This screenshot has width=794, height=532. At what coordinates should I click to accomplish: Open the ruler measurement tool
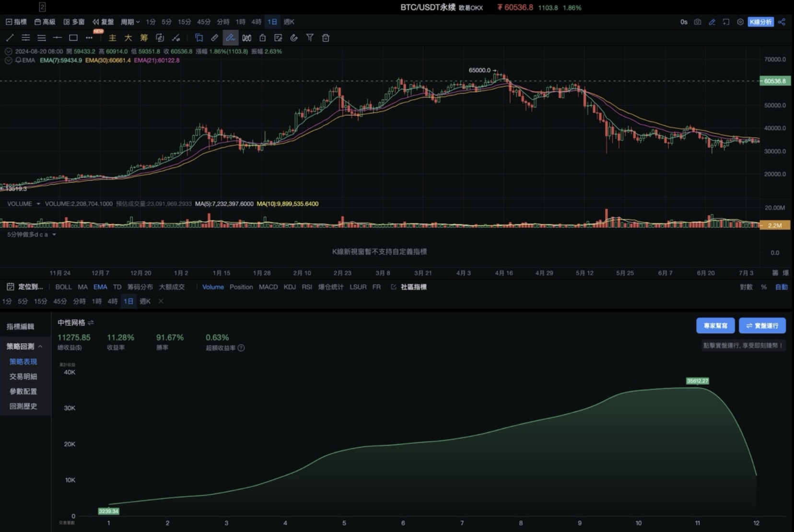click(215, 38)
